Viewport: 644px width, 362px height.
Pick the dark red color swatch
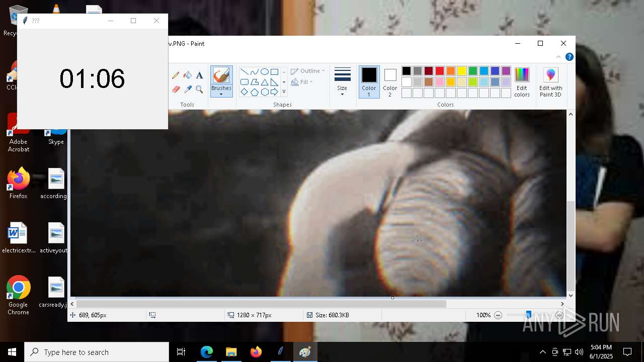click(429, 71)
